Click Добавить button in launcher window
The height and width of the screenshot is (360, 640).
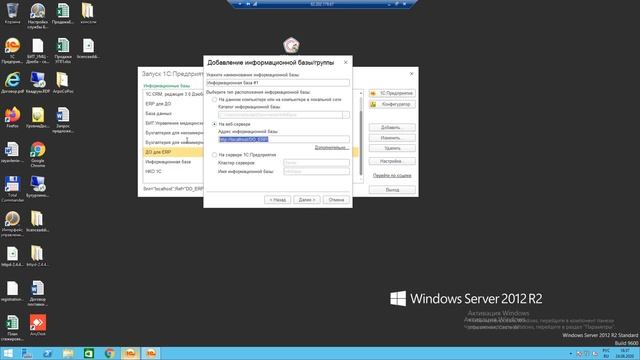pos(392,128)
